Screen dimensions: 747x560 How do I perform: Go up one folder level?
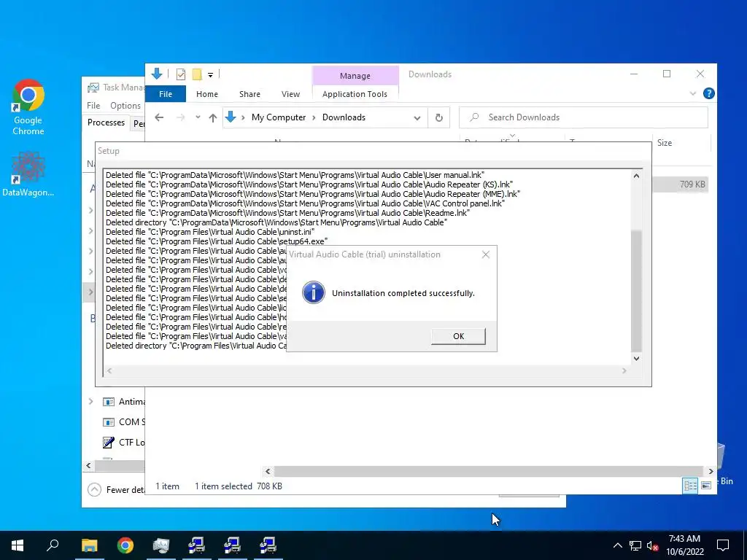click(213, 117)
